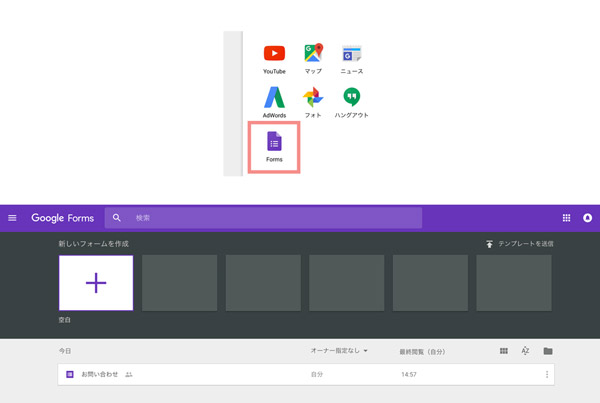Open the Hangouts app icon
Screen dimensions: 600x403
[351, 98]
